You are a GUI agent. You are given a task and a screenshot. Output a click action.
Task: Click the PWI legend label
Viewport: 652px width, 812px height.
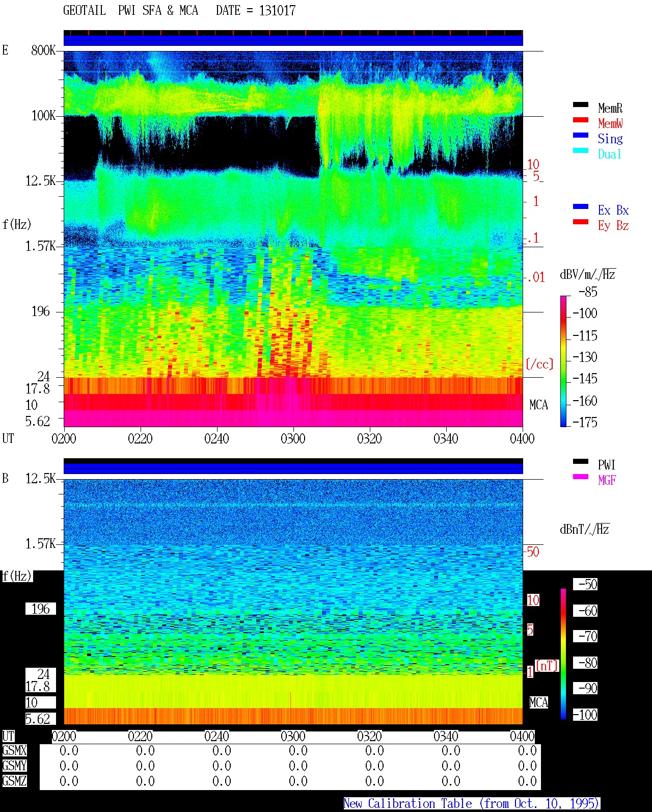pyautogui.click(x=607, y=465)
